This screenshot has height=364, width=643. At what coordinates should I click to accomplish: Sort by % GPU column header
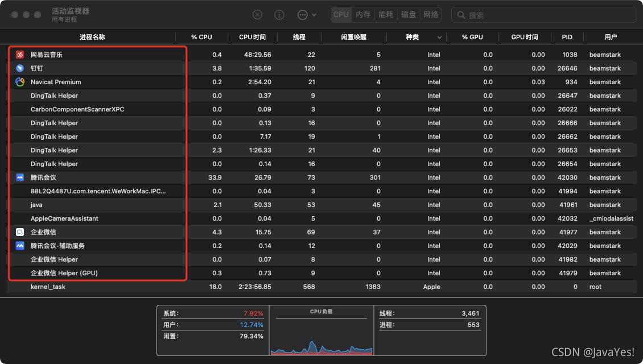pyautogui.click(x=472, y=37)
